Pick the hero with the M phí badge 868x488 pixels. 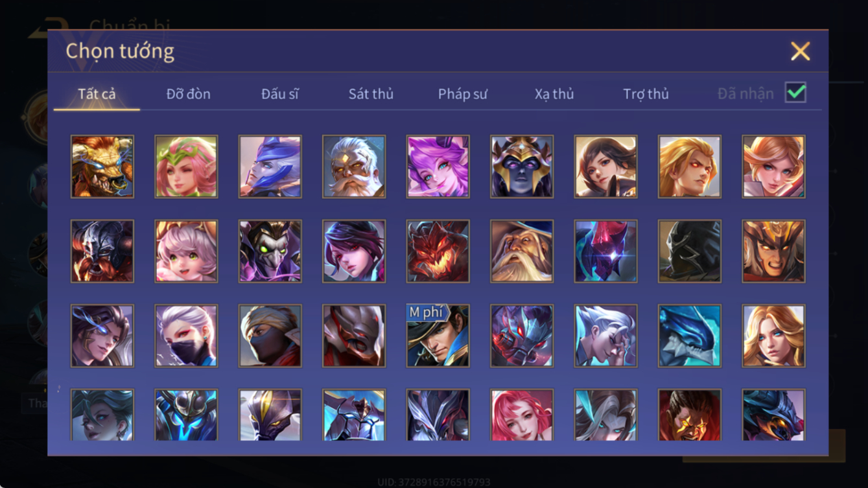(438, 336)
